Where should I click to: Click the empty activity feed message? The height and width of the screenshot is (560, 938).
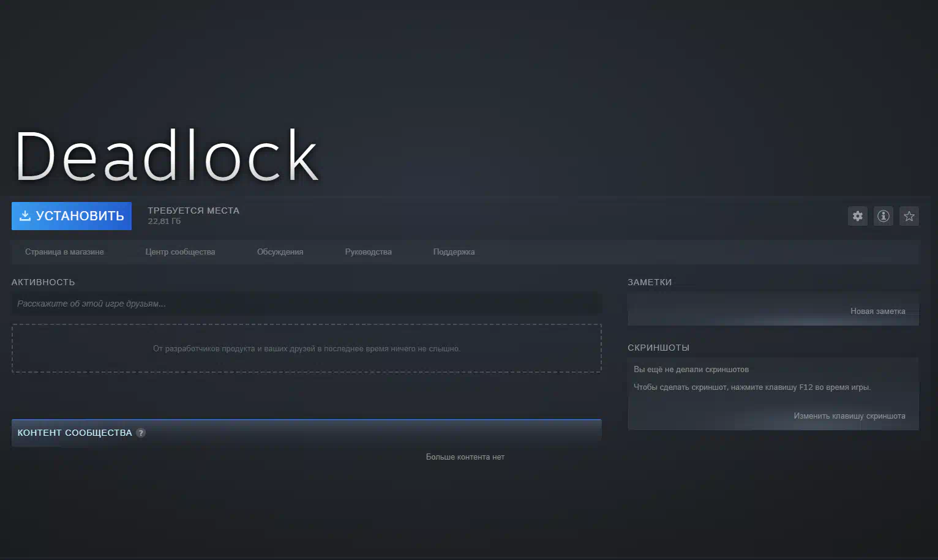(307, 349)
